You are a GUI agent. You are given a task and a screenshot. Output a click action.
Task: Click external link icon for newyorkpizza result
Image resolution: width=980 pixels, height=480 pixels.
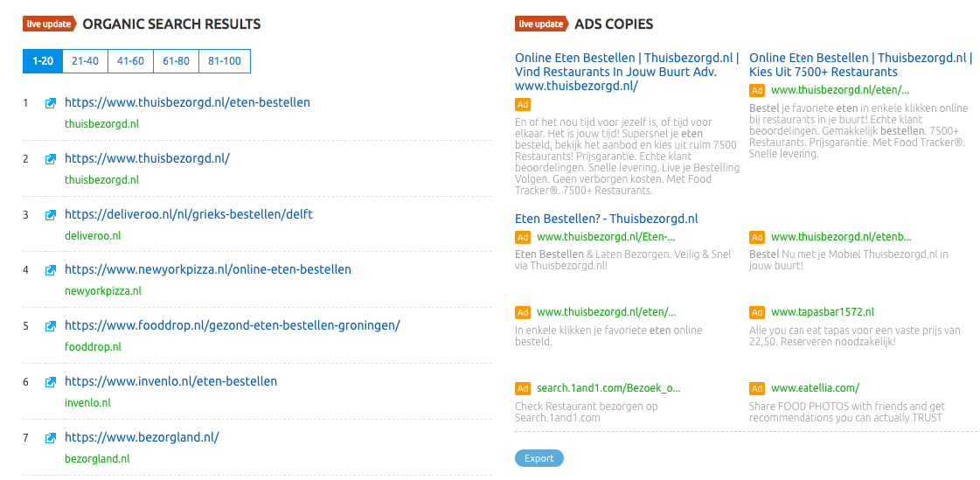[51, 270]
